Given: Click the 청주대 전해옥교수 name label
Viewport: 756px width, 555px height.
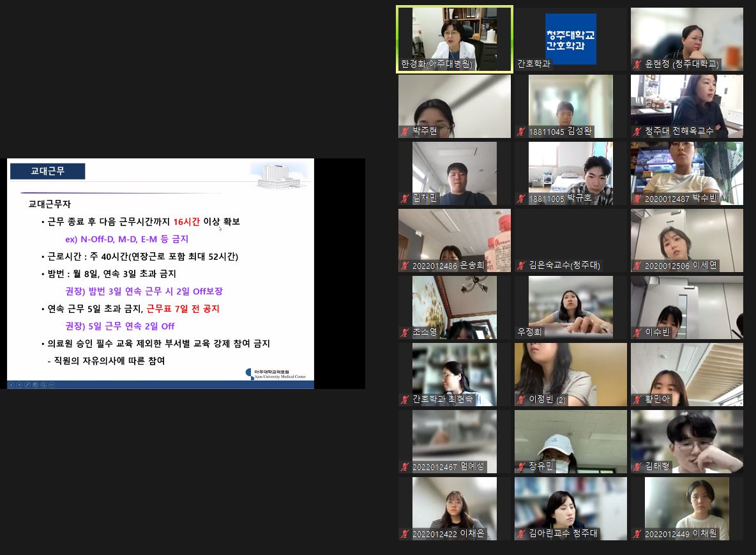Looking at the screenshot, I should (679, 131).
